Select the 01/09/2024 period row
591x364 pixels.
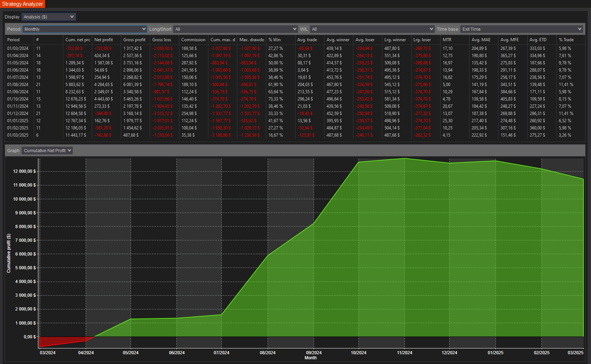295,92
